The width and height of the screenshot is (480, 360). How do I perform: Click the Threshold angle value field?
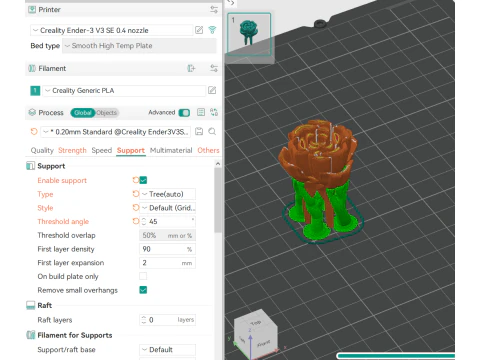[x=167, y=221]
